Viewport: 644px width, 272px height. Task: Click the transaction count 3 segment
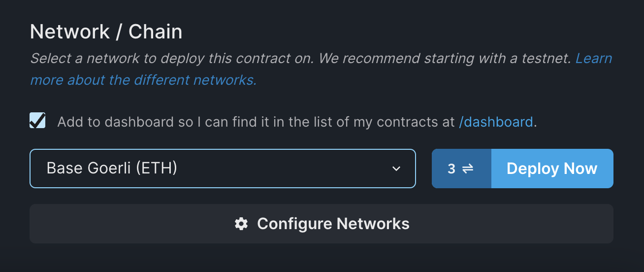pos(461,169)
